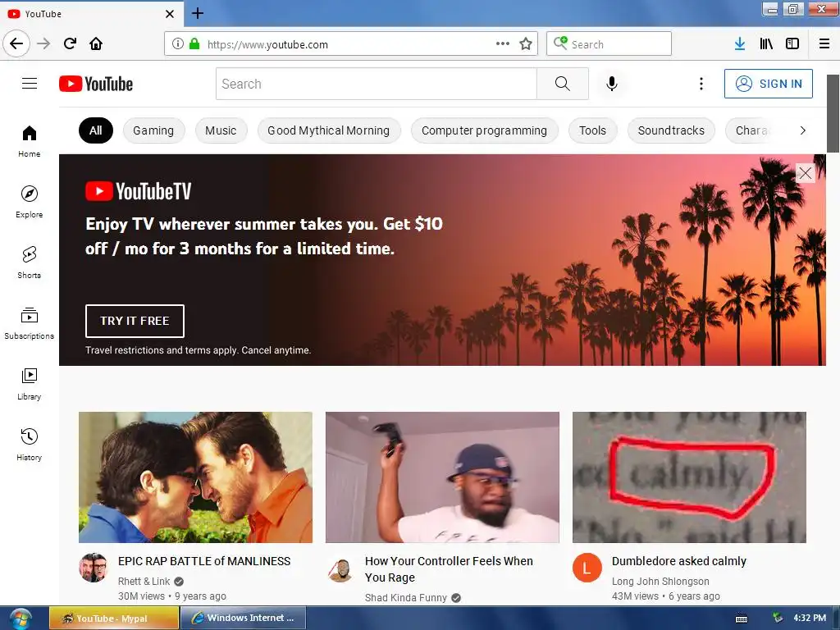Start voice search with microphone icon
This screenshot has width=840, height=630.
click(x=612, y=84)
